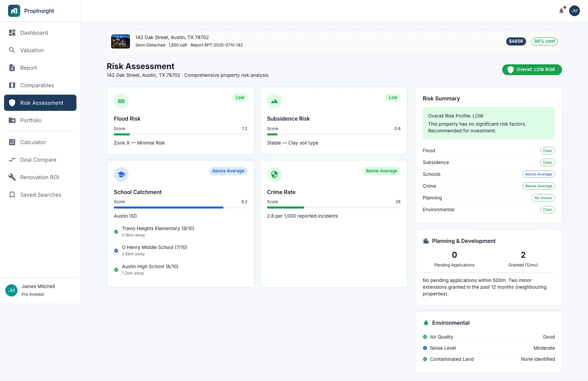Click 'Stable — Clay soil type' text
The image size is (588, 381).
[x=293, y=143]
